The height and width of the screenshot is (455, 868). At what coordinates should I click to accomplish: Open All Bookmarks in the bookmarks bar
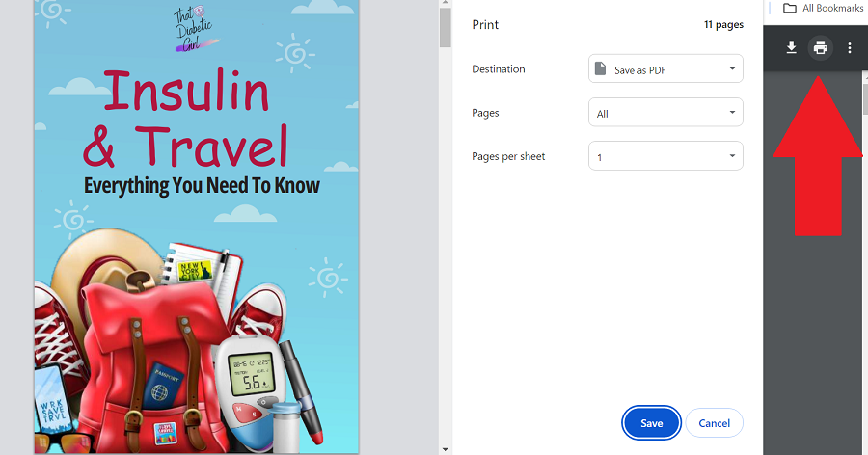pyautogui.click(x=823, y=8)
